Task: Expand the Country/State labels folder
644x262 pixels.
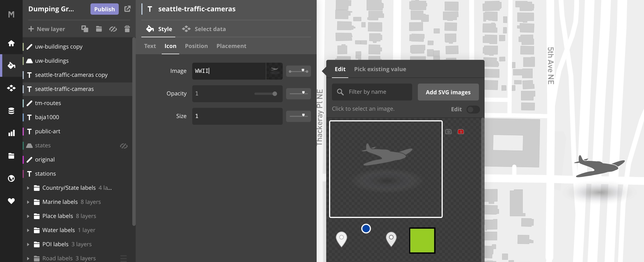Action: tap(28, 188)
